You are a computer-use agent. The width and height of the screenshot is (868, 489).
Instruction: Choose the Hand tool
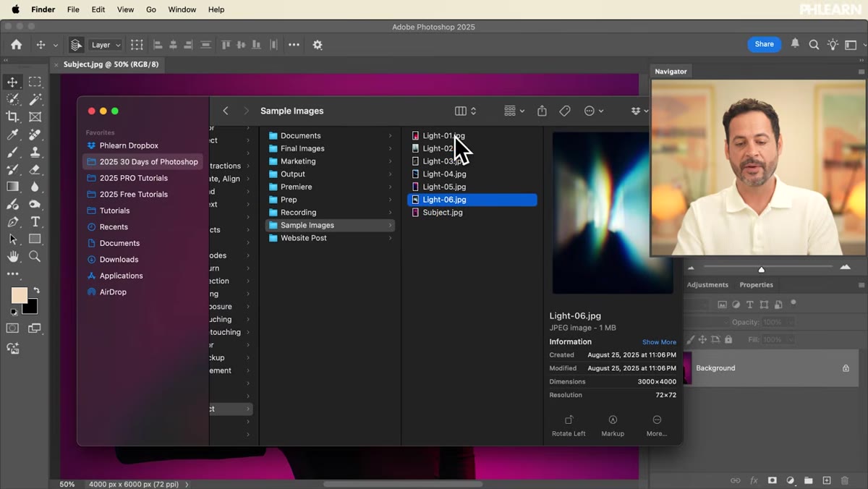[x=12, y=256]
